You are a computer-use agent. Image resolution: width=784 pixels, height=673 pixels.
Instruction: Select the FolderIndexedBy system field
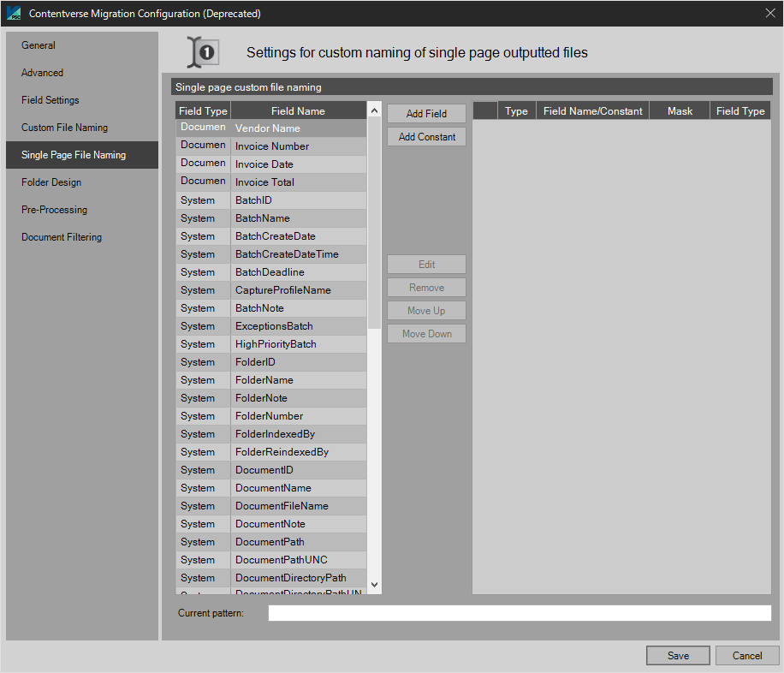(x=271, y=434)
